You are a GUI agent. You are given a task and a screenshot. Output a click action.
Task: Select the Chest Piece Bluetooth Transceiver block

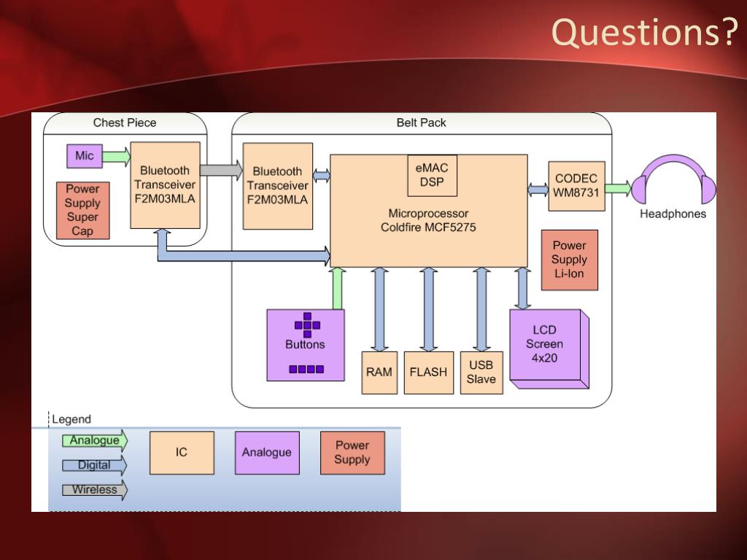tap(165, 184)
